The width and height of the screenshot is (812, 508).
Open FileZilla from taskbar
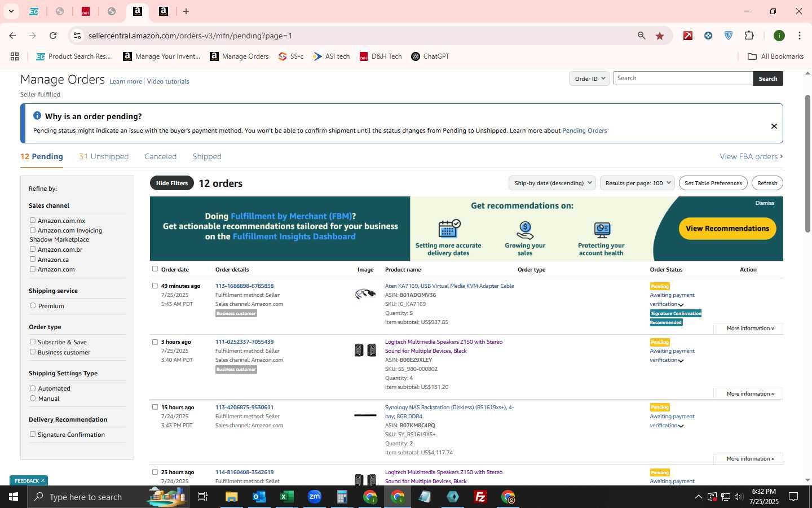tap(480, 497)
